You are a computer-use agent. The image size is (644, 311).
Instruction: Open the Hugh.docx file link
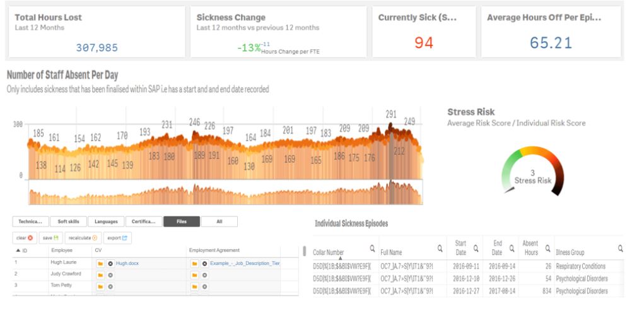tap(127, 264)
